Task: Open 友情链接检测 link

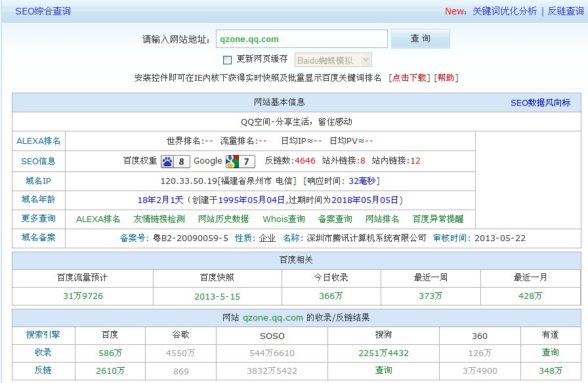Action: (159, 219)
